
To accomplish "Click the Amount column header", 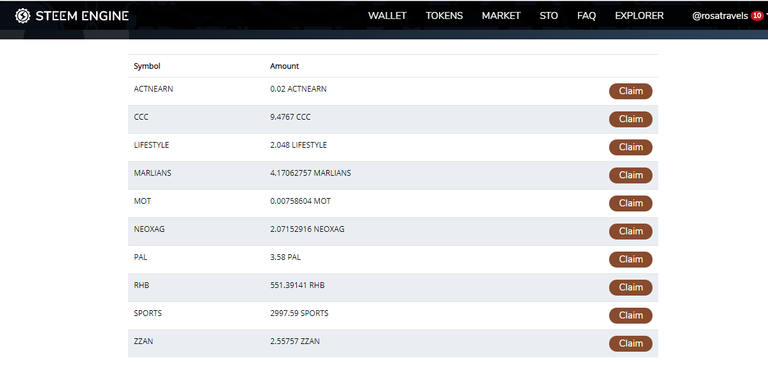I will coord(285,66).
